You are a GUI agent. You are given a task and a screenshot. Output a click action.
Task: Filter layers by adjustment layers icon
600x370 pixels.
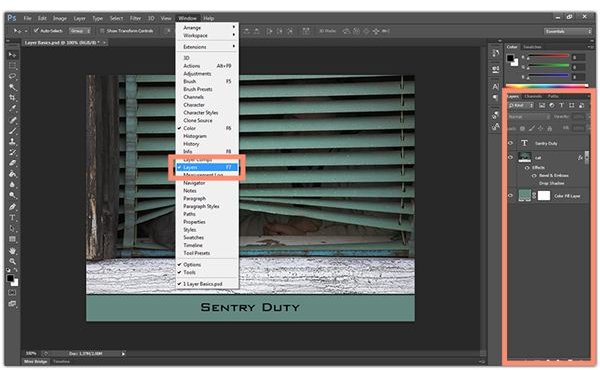551,105
